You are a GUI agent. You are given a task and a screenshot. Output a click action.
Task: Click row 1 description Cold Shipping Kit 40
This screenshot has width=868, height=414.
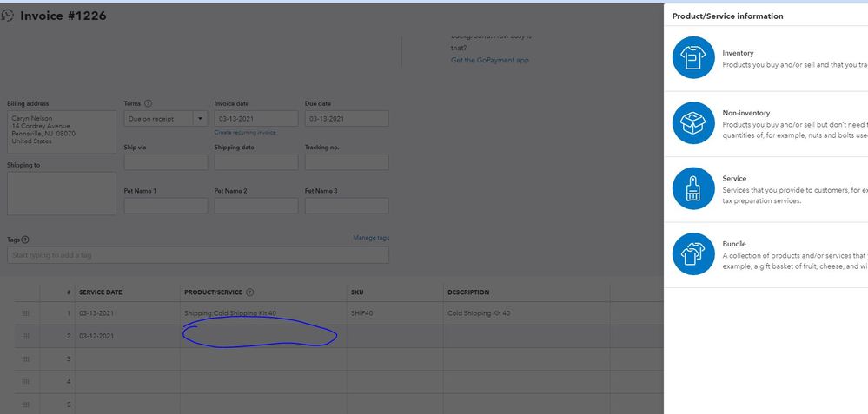[x=479, y=313]
